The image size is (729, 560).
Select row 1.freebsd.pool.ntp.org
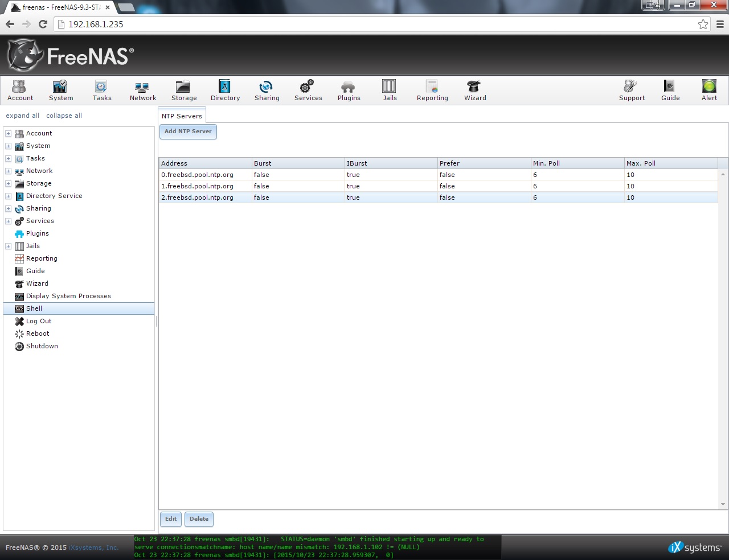[x=439, y=186]
